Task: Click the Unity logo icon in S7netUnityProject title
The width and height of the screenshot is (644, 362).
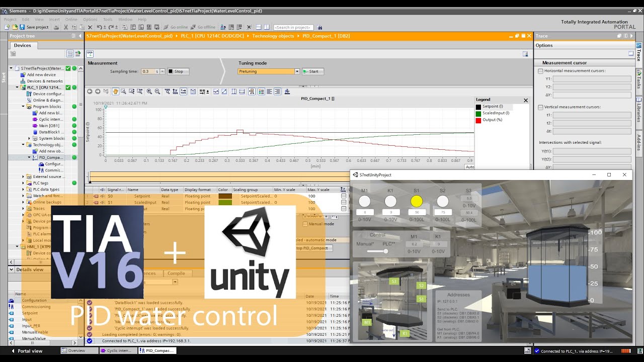Action: pos(355,175)
